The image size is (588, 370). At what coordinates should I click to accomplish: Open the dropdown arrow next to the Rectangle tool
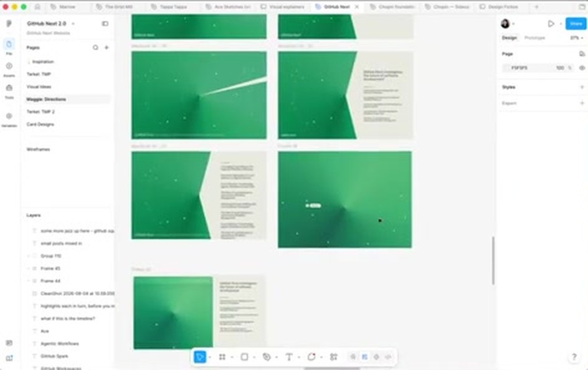tap(254, 357)
